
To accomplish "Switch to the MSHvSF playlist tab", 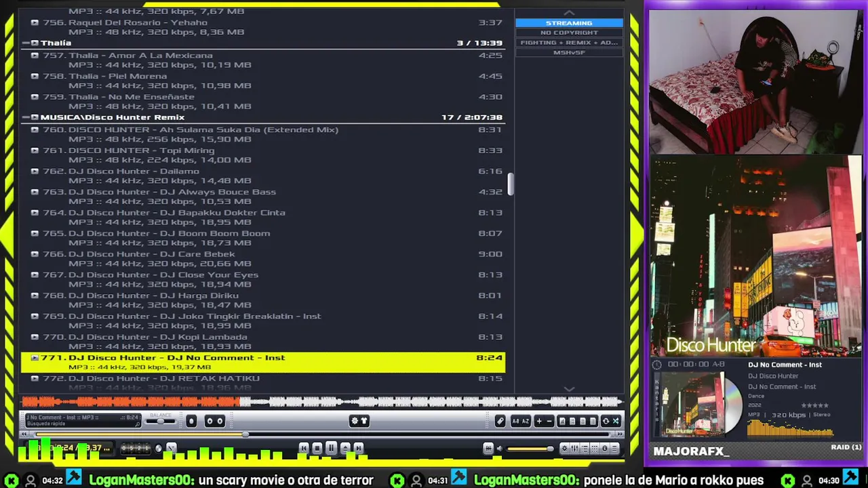I will click(x=569, y=52).
